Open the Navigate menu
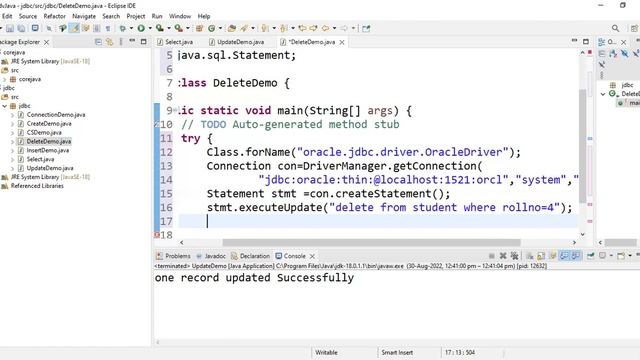 84,16
